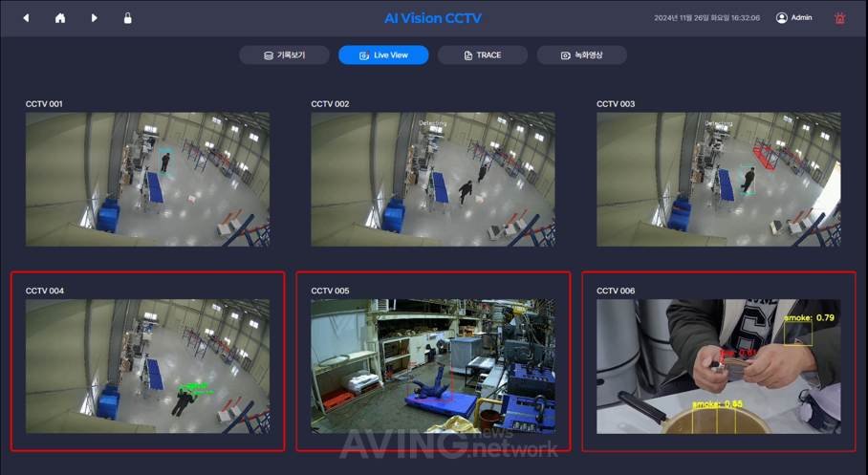Open the CCTV 001 camera feed
This screenshot has height=475, width=868.
[148, 180]
